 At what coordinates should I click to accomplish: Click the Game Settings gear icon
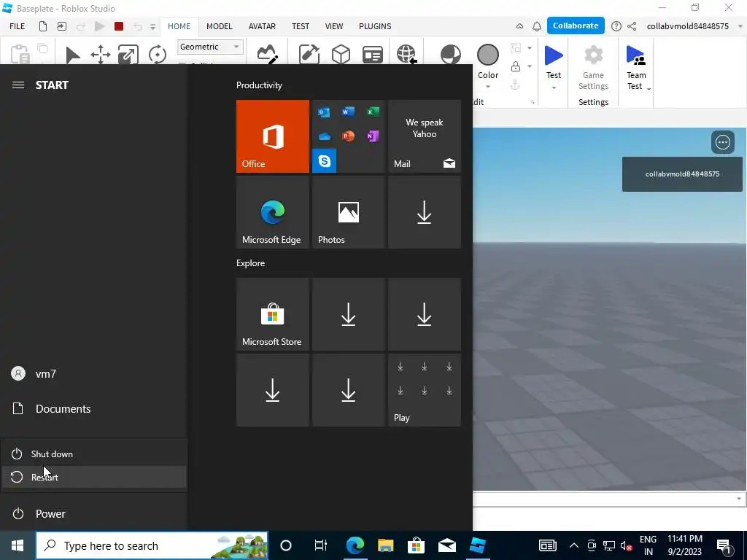pyautogui.click(x=593, y=55)
